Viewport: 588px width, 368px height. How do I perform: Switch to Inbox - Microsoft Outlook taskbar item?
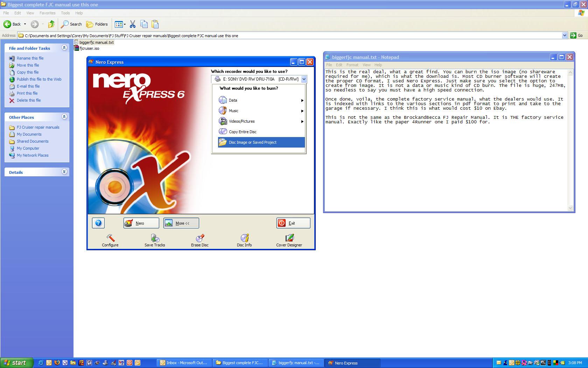point(184,363)
